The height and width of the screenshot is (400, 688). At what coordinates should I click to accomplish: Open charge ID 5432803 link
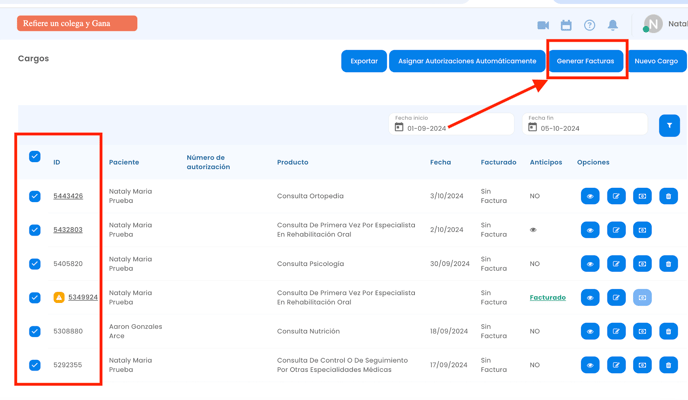(68, 230)
